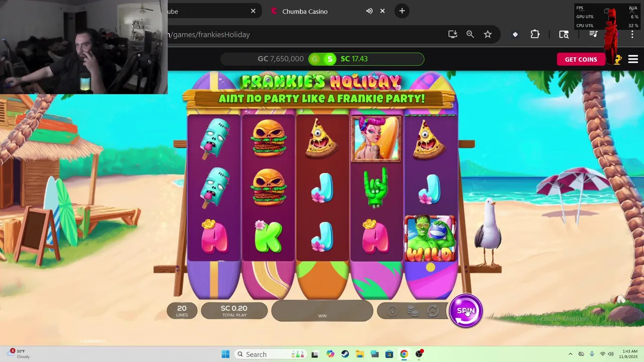644x362 pixels.
Task: Switch to Gold Coins with the G toggle
Action: 315,59
